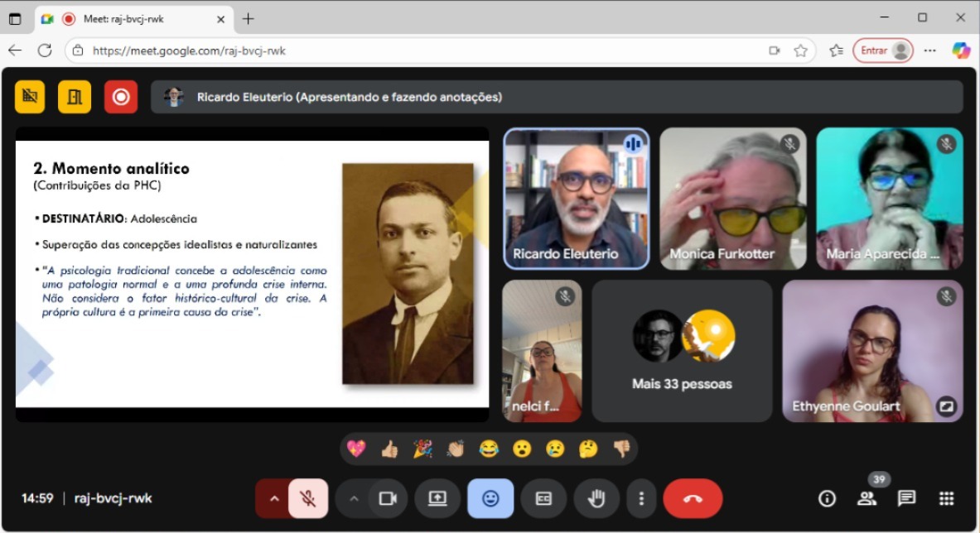
Task: Send the thumbs down reaction
Action: 621,449
